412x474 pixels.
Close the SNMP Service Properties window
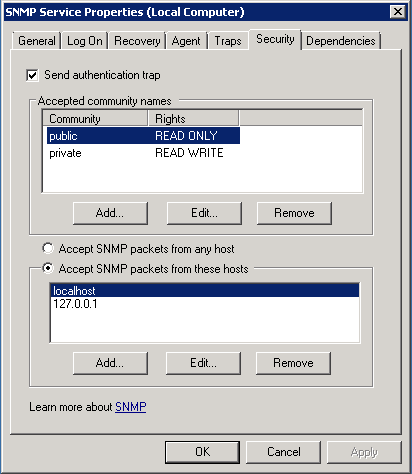click(x=398, y=12)
